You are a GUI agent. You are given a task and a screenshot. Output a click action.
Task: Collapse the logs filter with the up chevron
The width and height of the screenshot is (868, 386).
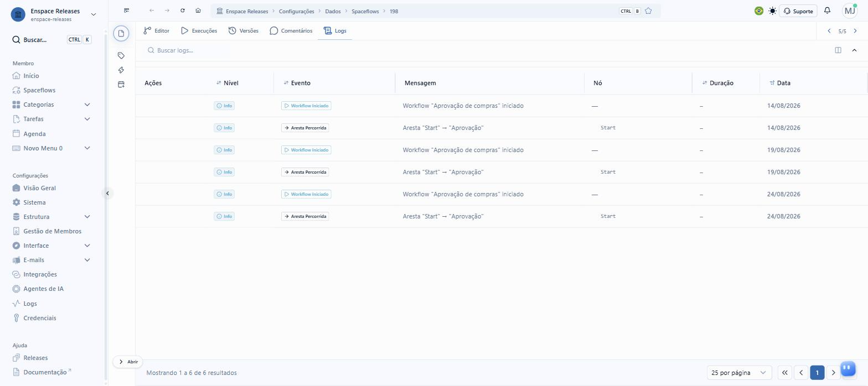tap(854, 50)
